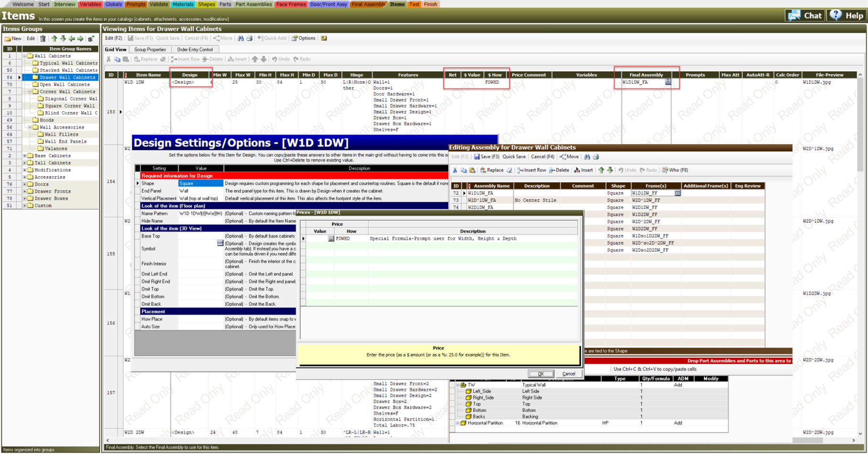Click the green up arrow in Items Groups
Screen dimensions: 868x454
coord(54,39)
